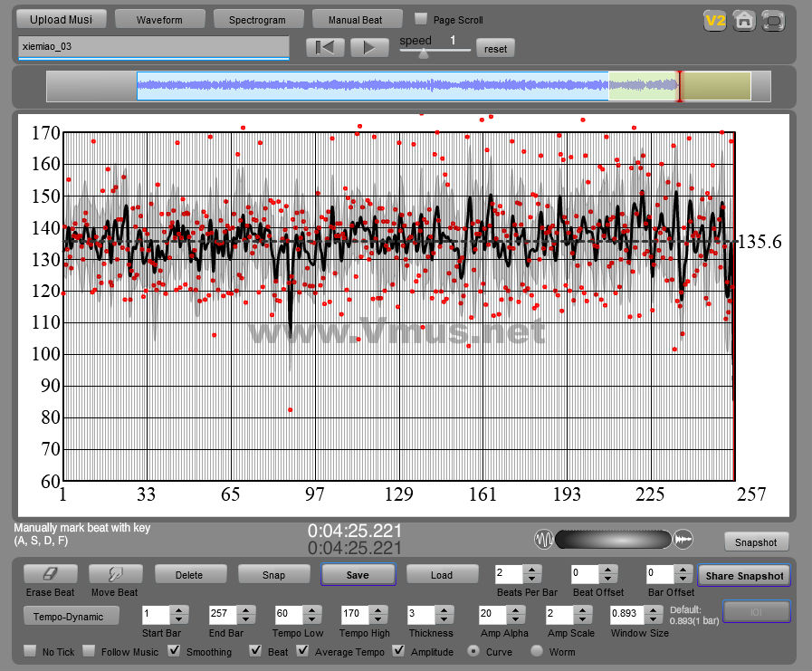This screenshot has height=671, width=812.
Task: Click the Window Size input field
Action: pyautogui.click(x=627, y=615)
